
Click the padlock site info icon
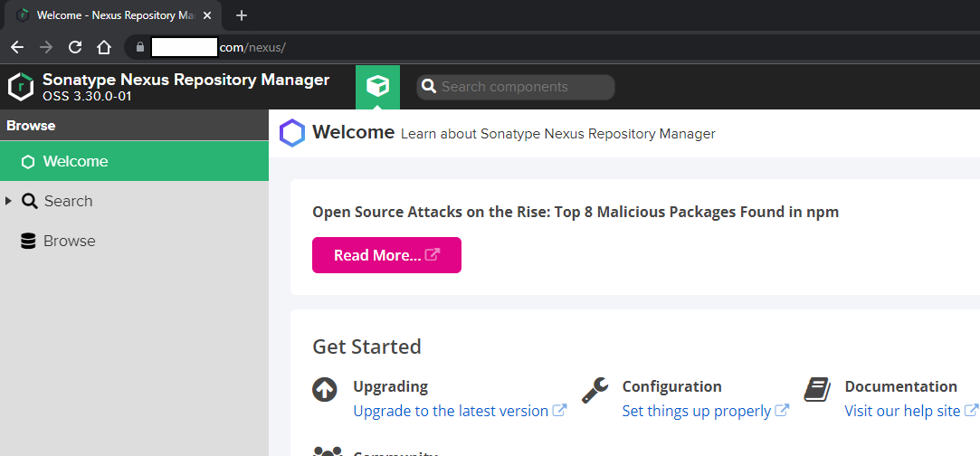pos(140,47)
